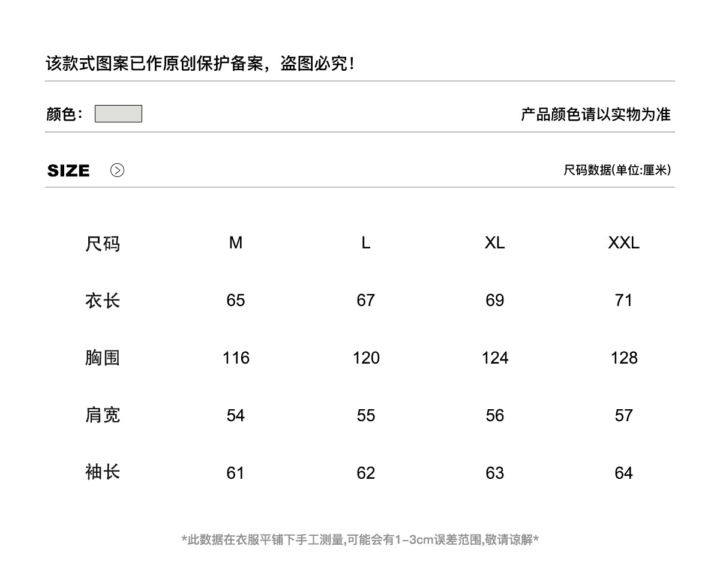Viewport: 720px width, 588px height.
Task: Click the 'M' size column header
Action: (236, 242)
